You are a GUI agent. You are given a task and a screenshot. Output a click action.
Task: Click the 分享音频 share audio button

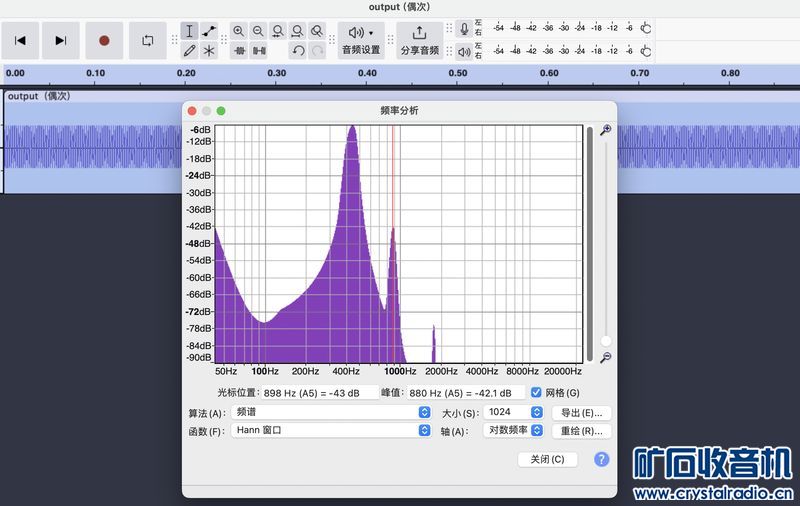tap(420, 40)
